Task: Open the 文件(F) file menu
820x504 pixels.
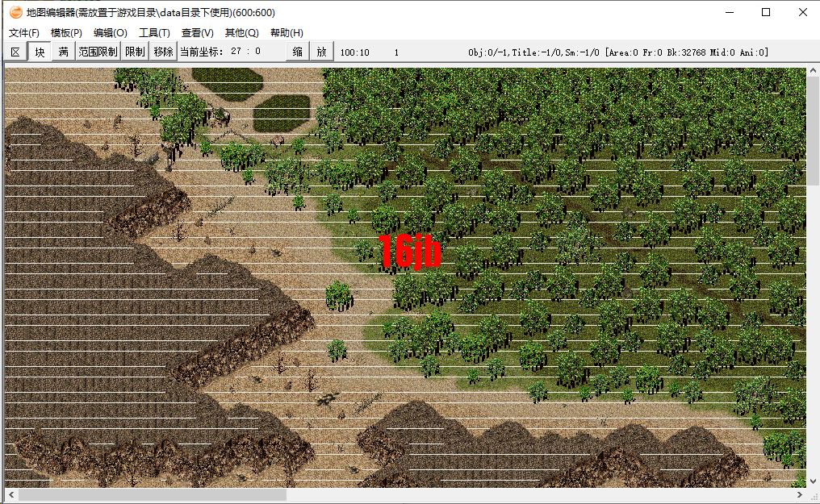Action: pos(21,33)
